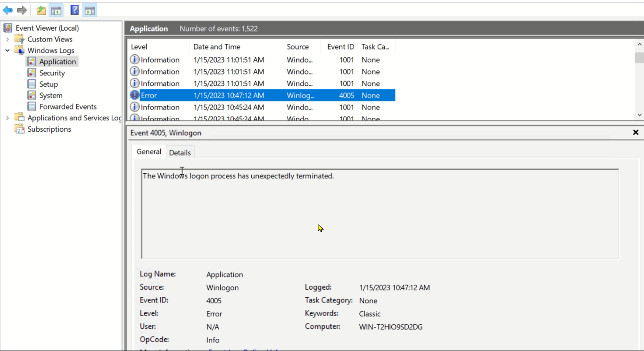Open the Setup log icon

coord(32,84)
